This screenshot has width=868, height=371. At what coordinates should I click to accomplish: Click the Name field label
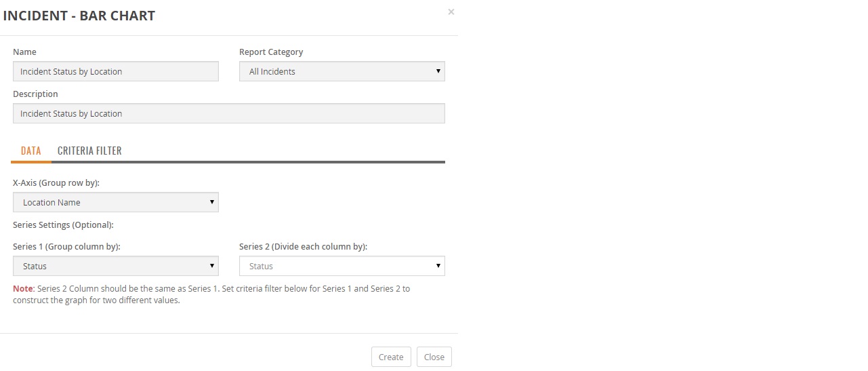coord(25,52)
